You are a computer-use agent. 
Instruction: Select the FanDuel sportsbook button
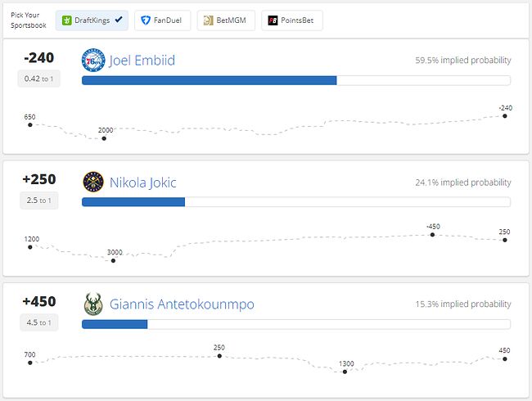[163, 20]
